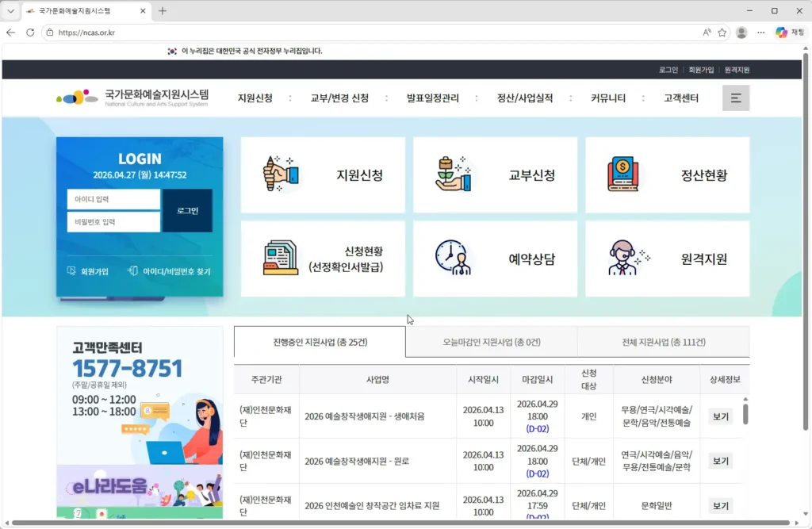Screen dimensions: 812x529
Task: Open the 예약상담 clock icon tile
Action: [x=495, y=259]
